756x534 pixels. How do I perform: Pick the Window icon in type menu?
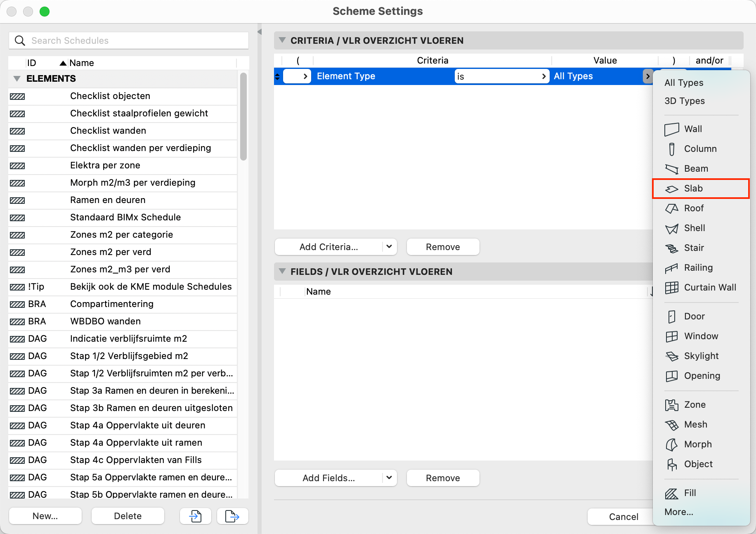[671, 336]
